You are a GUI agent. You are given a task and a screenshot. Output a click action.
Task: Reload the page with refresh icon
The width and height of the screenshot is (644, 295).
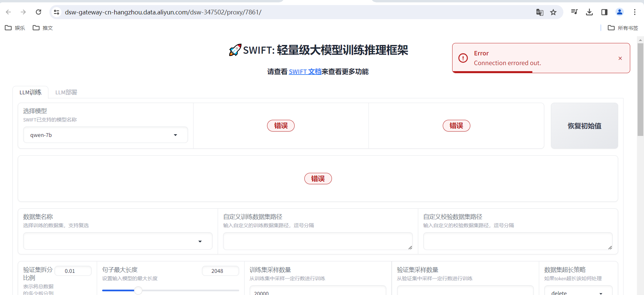click(x=38, y=12)
